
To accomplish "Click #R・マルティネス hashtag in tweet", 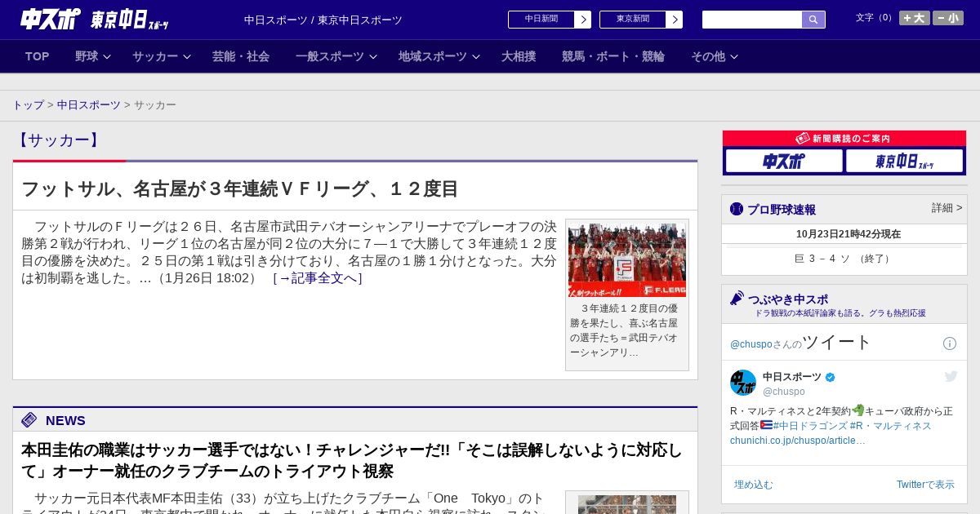I will click(891, 426).
